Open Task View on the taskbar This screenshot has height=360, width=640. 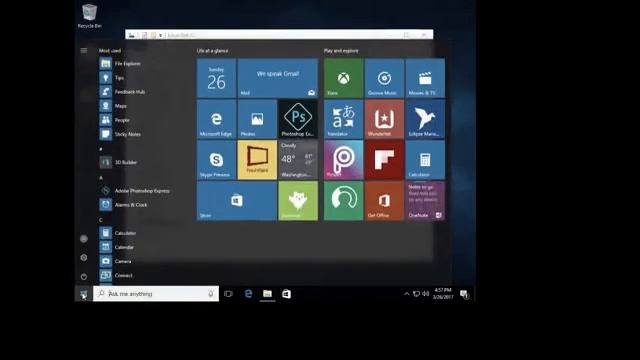[228, 294]
